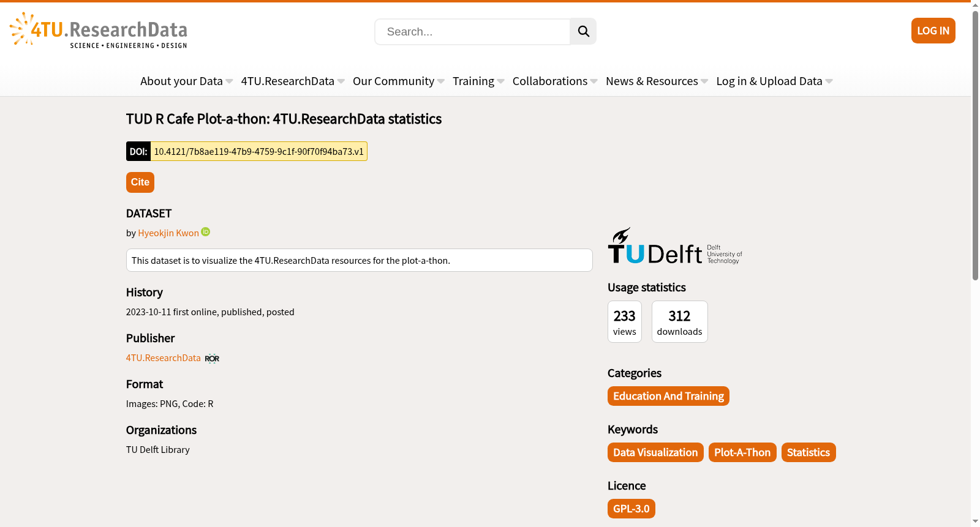Click the 'TU Delft Library' organization text
This screenshot has width=980, height=527.
[158, 450]
